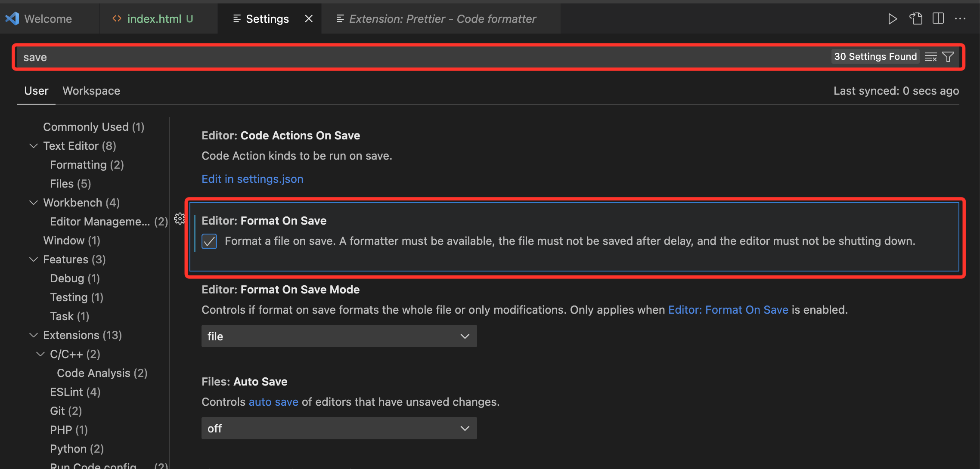The height and width of the screenshot is (469, 980).
Task: Open the auto save documentation link
Action: (x=273, y=401)
